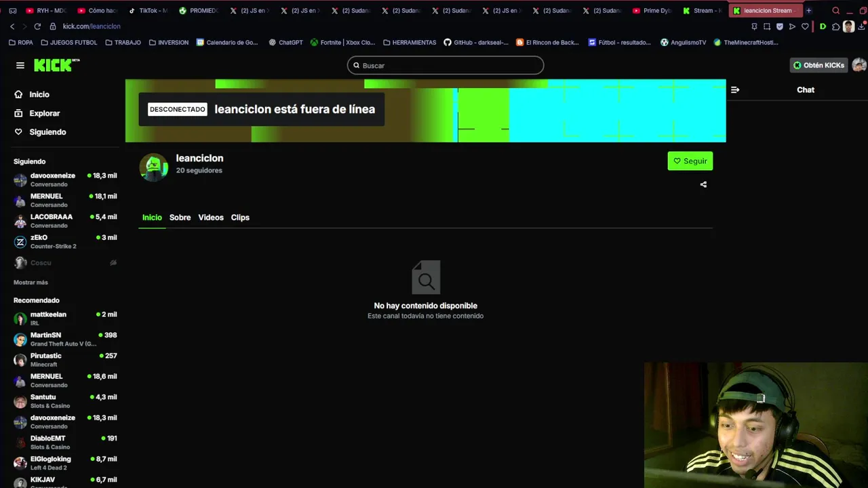This screenshot has width=868, height=488.
Task: Switch to the Sobre tab
Action: click(x=180, y=218)
